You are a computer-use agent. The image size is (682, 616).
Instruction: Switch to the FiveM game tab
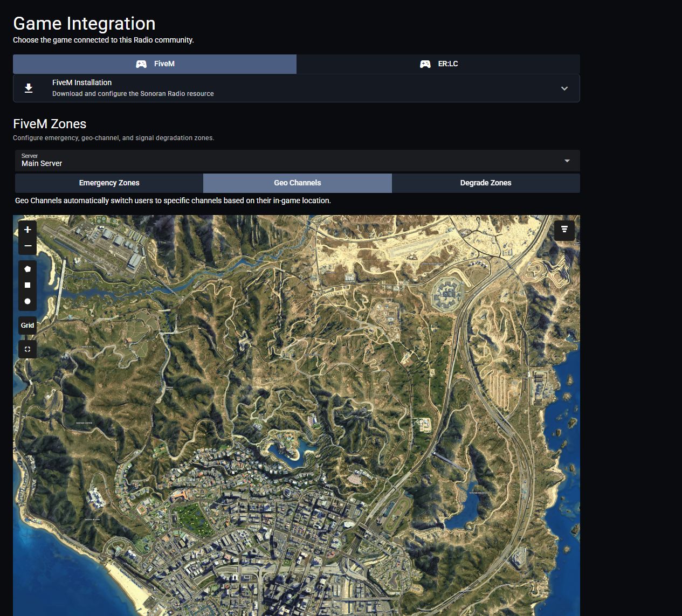pos(155,64)
